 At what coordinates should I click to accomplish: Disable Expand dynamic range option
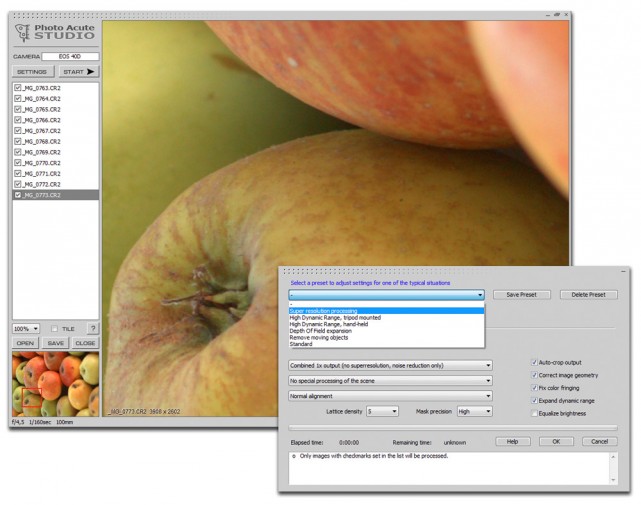(x=534, y=400)
